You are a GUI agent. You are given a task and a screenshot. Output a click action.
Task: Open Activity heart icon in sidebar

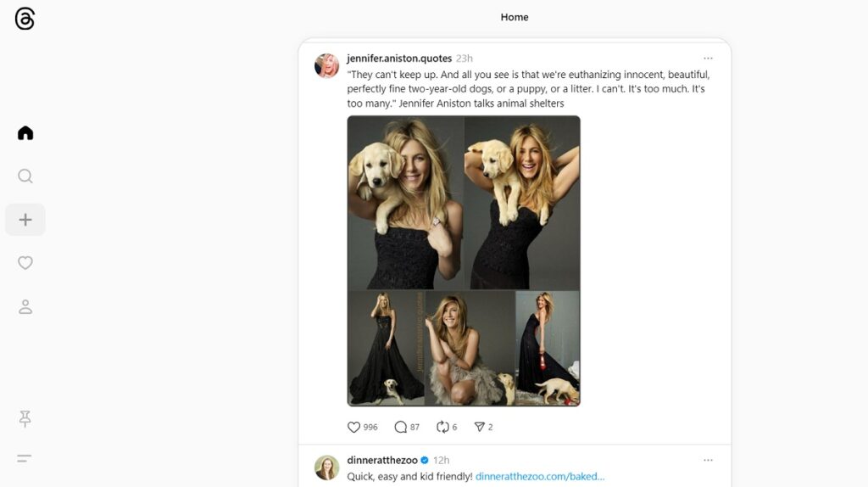tap(25, 263)
